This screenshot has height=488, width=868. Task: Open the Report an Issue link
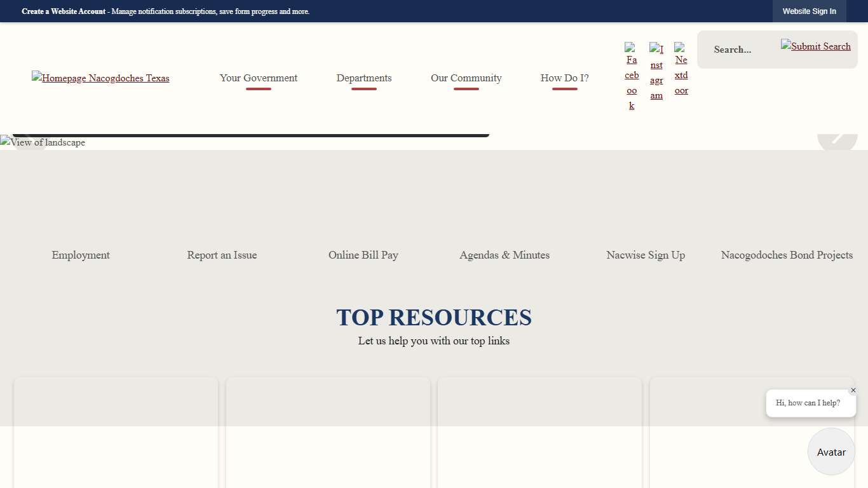(x=222, y=255)
